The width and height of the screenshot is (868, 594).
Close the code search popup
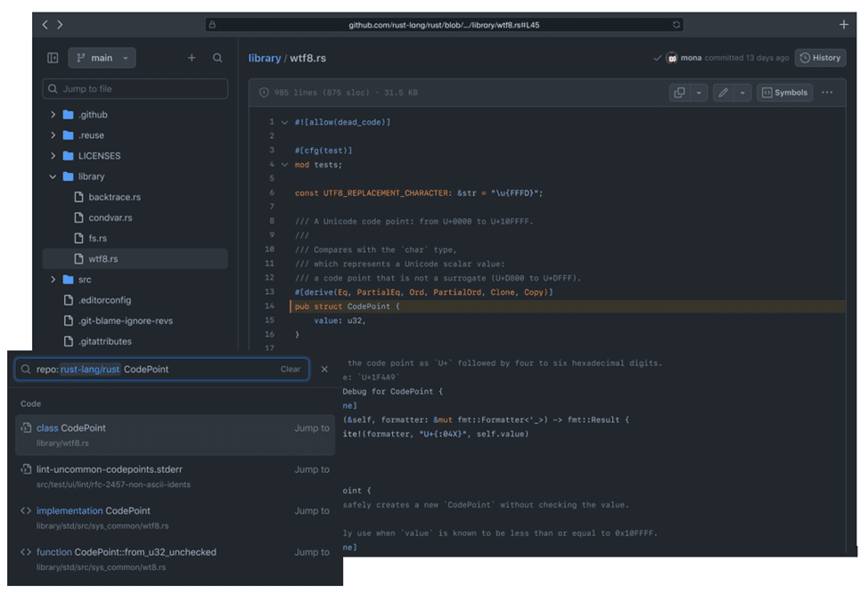(x=324, y=369)
